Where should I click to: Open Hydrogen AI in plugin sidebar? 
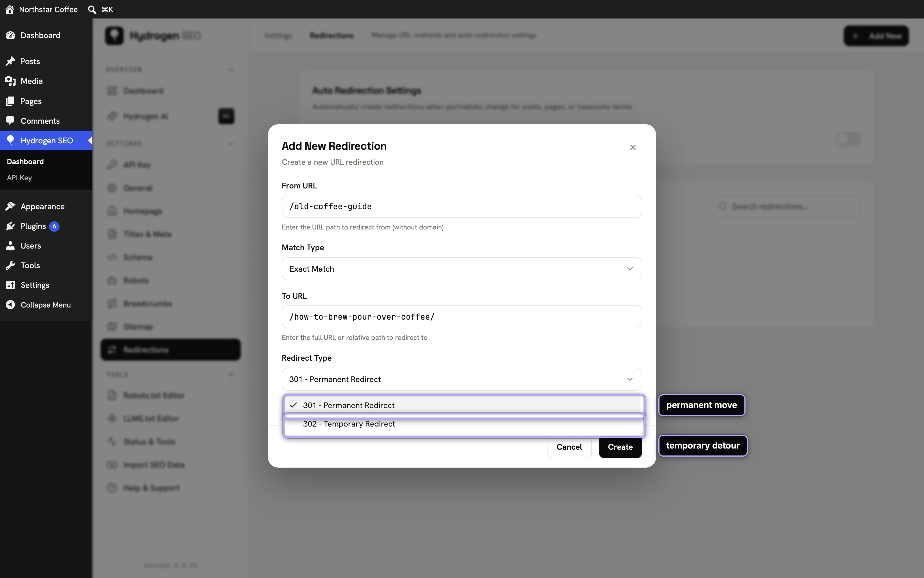click(x=170, y=116)
